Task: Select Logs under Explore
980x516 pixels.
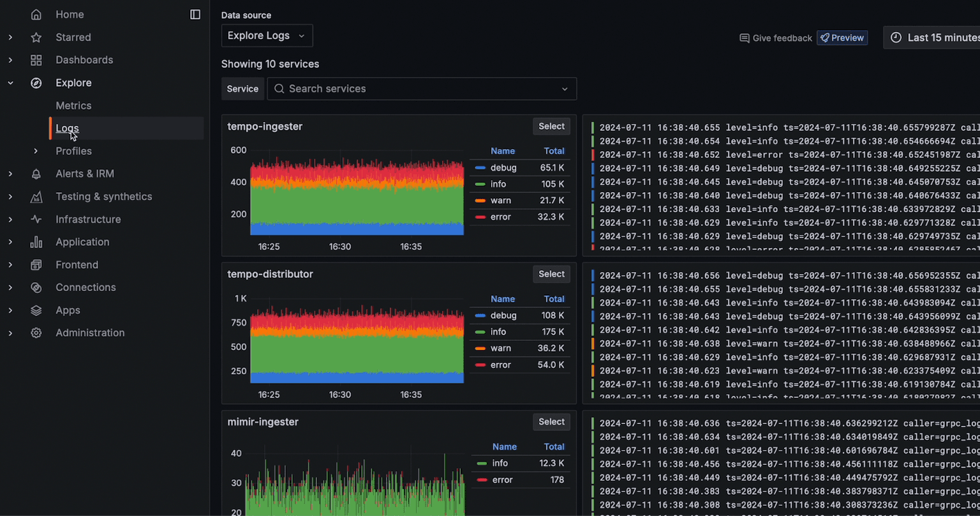Action: (x=67, y=128)
